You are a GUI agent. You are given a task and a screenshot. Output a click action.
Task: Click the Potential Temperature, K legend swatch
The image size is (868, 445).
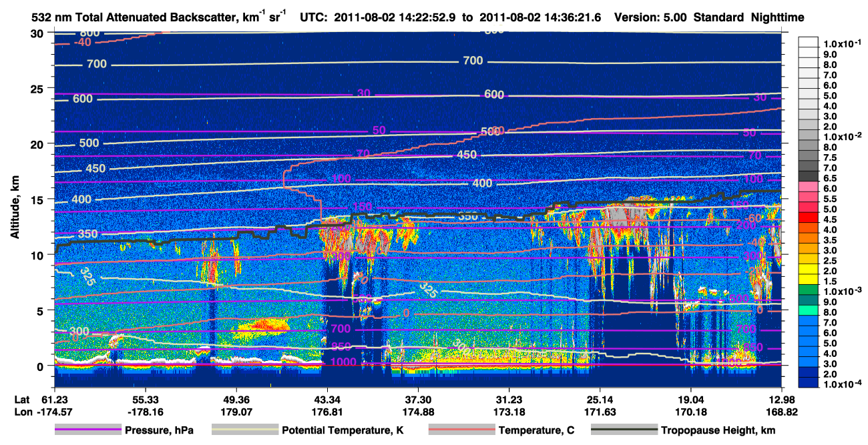244,430
